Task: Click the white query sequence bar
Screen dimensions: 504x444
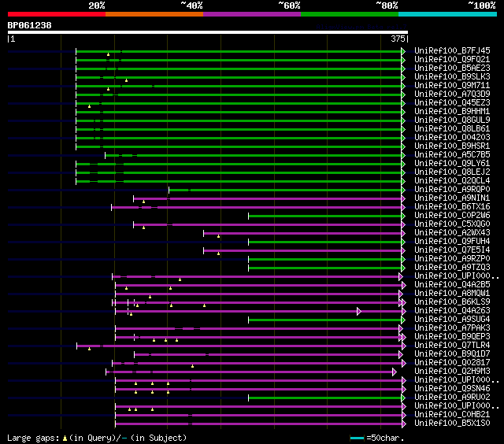Action: (x=208, y=32)
